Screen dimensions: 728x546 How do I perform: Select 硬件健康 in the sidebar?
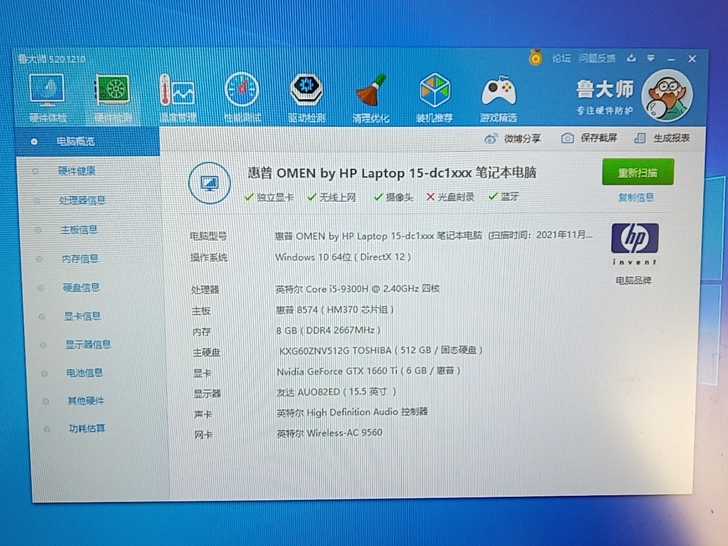77,171
